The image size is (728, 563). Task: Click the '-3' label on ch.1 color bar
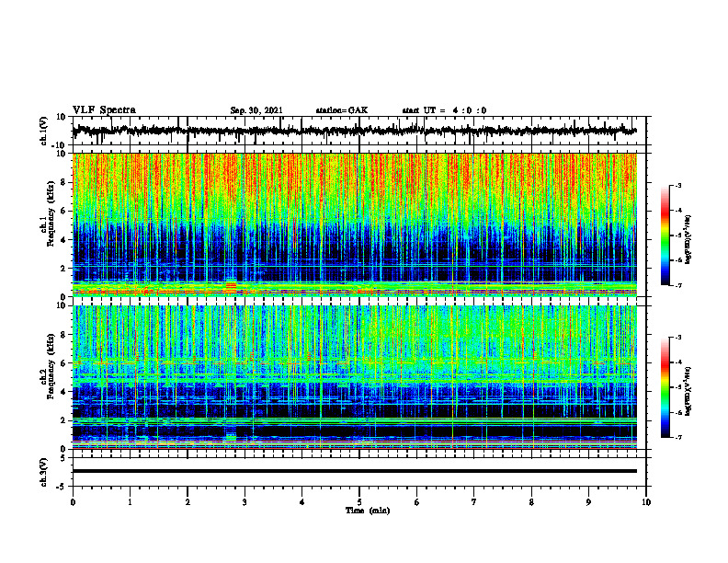pos(677,185)
